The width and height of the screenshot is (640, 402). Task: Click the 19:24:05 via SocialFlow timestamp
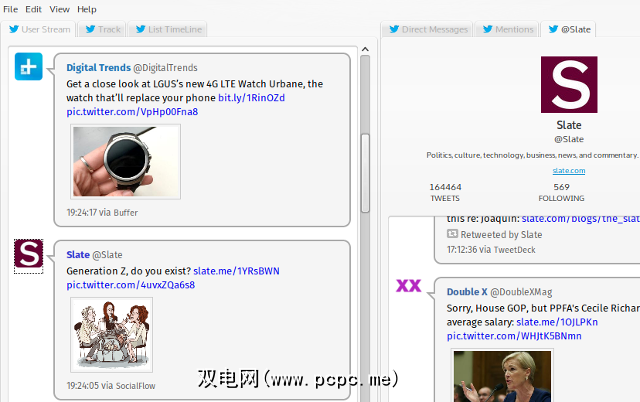click(x=111, y=386)
